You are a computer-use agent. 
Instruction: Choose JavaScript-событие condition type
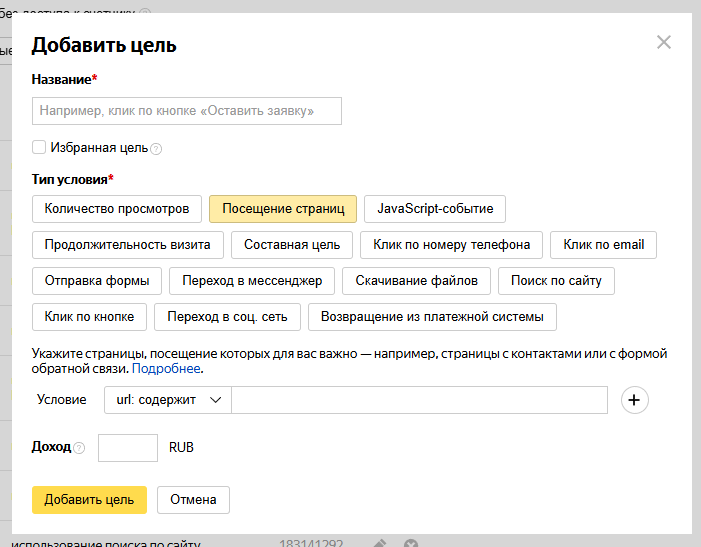pos(435,209)
